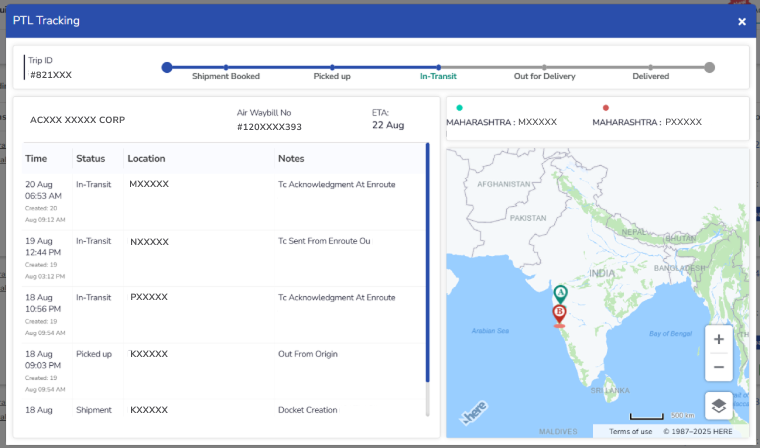Screen dimensions: 760x448
Task: Click the Status column header
Action: pyautogui.click(x=90, y=159)
